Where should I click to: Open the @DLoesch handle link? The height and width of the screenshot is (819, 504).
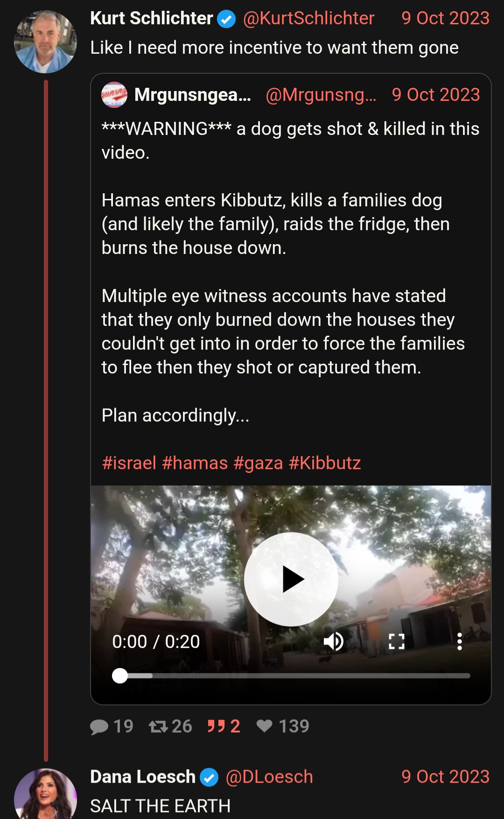tap(269, 777)
